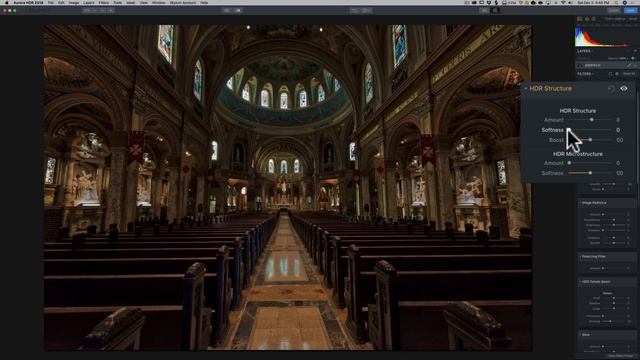Image resolution: width=640 pixels, height=360 pixels.
Task: Click the brush mask icon on layer
Action: click(x=629, y=65)
